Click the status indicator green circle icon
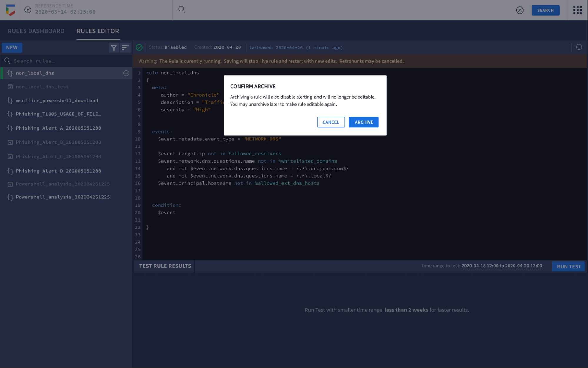 click(139, 47)
